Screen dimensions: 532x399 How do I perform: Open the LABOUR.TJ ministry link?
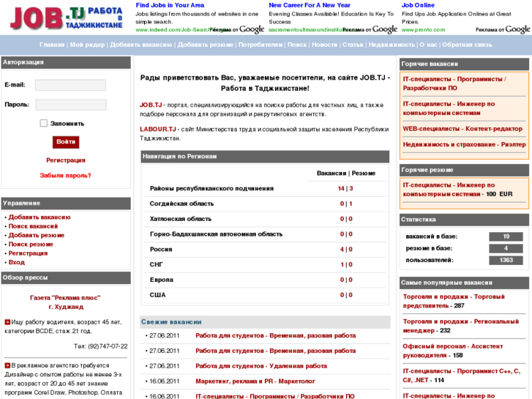pos(158,129)
